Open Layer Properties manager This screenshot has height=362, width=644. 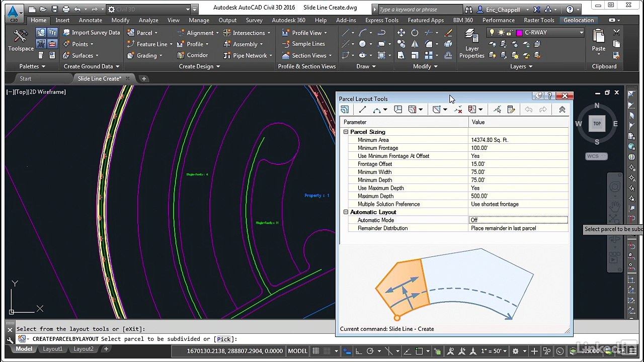click(471, 44)
